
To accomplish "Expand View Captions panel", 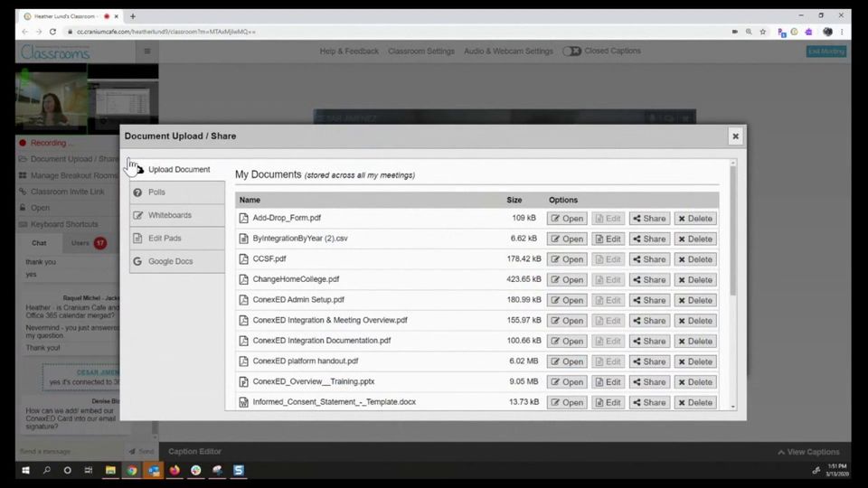I will pyautogui.click(x=808, y=452).
